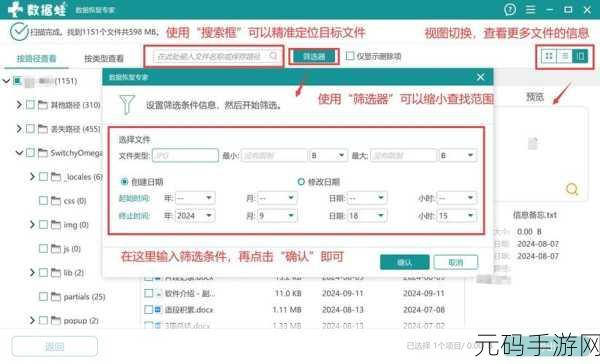The image size is (600, 364).
Task: Open the end month 9 dropdown
Action: point(277,216)
